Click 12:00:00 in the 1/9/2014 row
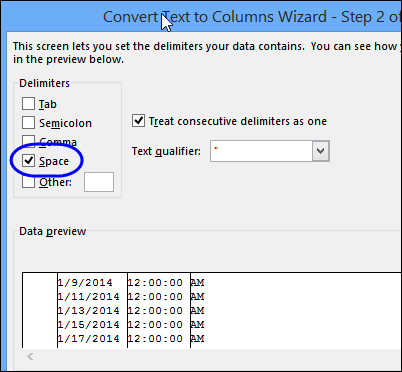 tap(155, 283)
